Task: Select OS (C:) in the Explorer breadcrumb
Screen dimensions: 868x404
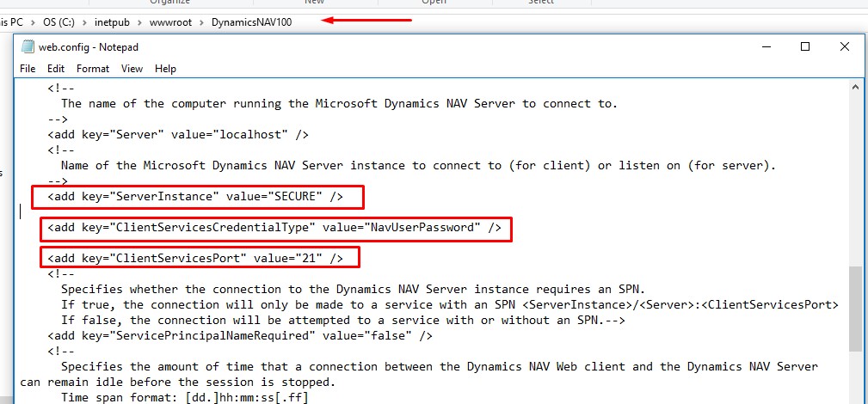Action: (x=58, y=22)
